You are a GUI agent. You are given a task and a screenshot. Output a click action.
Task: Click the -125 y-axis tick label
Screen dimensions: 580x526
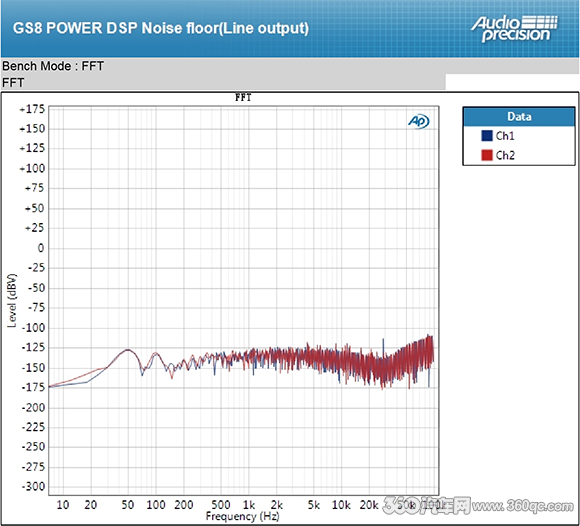[x=33, y=347]
